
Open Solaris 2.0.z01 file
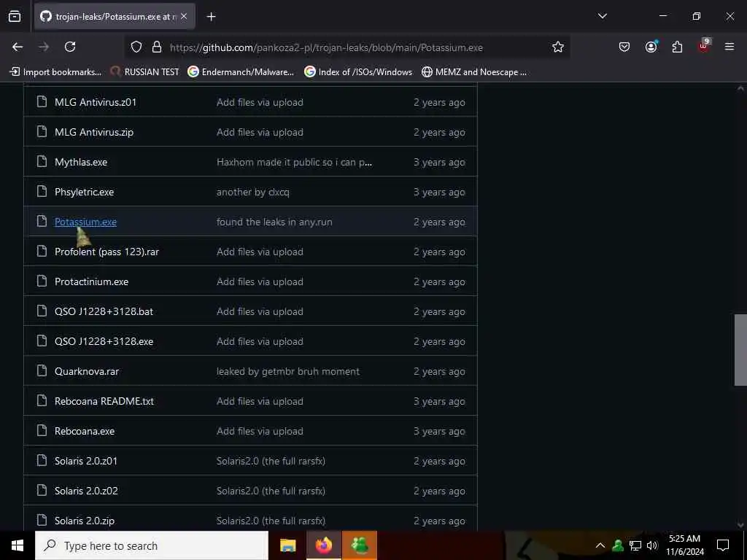pos(86,462)
